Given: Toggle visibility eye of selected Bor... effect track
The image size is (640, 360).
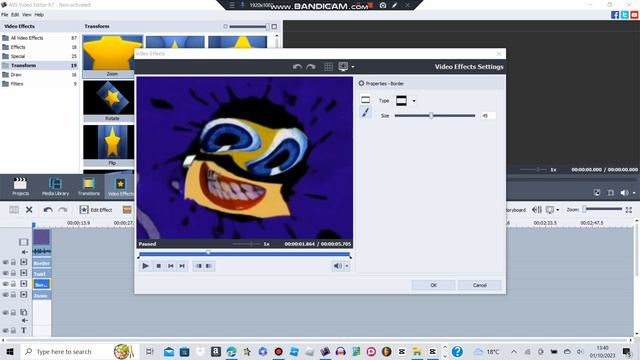Looking at the screenshot, I should [x=5, y=284].
